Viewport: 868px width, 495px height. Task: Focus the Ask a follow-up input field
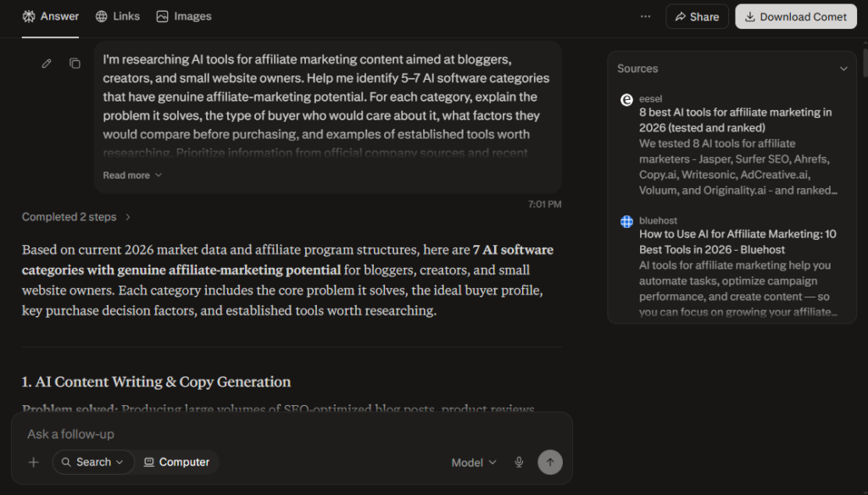coord(292,434)
